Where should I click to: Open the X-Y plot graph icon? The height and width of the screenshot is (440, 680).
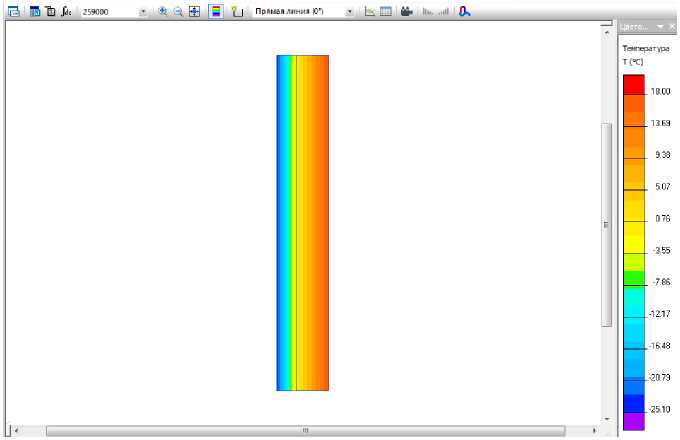coord(369,12)
